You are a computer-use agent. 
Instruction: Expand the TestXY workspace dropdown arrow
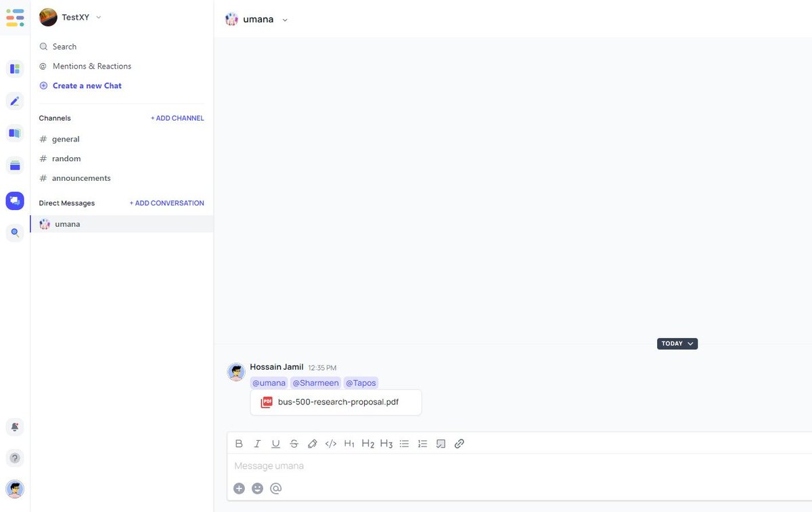(99, 18)
